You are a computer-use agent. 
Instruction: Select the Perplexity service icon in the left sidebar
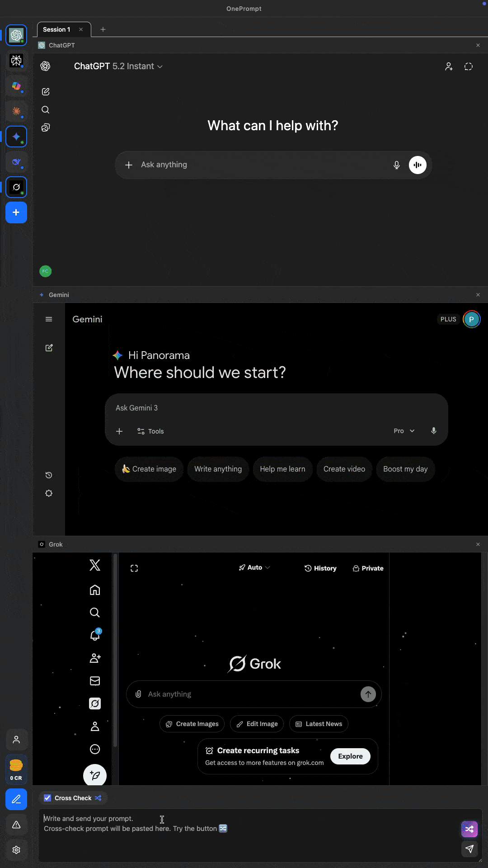click(x=16, y=61)
